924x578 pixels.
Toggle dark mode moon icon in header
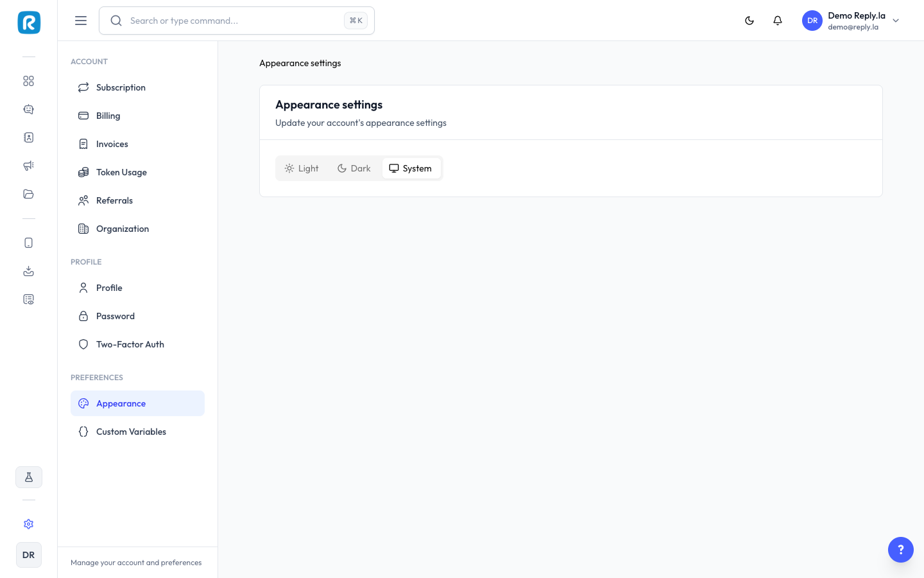click(x=749, y=21)
